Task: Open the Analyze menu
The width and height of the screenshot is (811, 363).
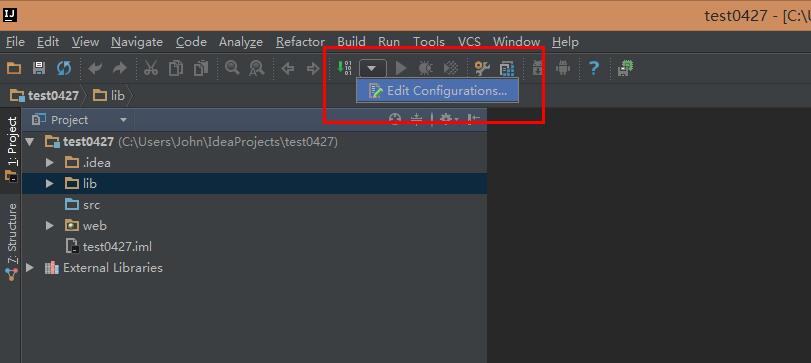Action: [241, 42]
